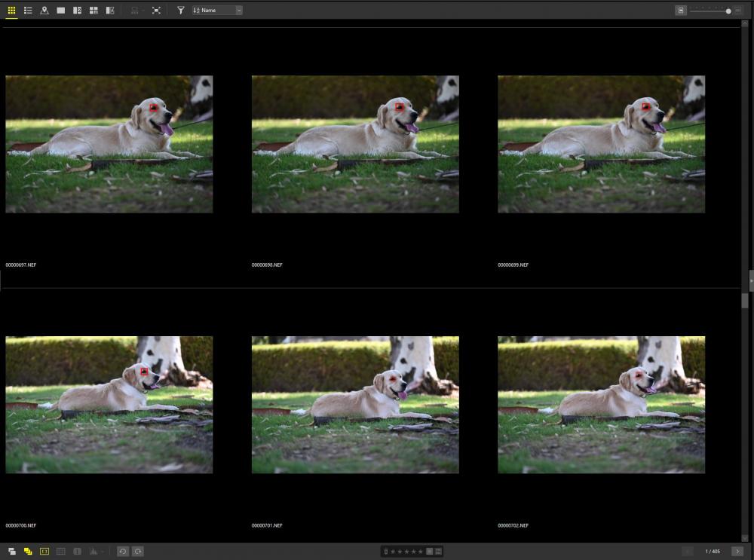The image size is (754, 560).
Task: Set rating to three stars
Action: point(406,552)
